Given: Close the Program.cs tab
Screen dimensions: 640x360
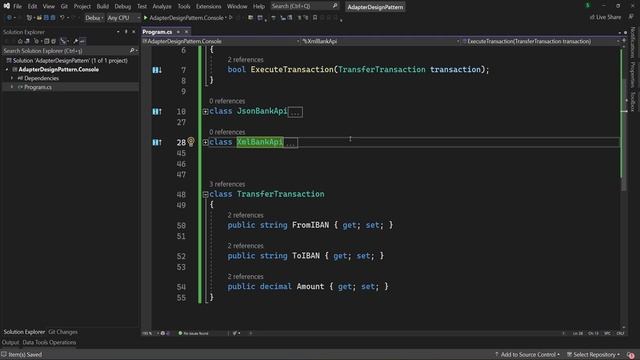Looking at the screenshot, I should click(x=187, y=32).
